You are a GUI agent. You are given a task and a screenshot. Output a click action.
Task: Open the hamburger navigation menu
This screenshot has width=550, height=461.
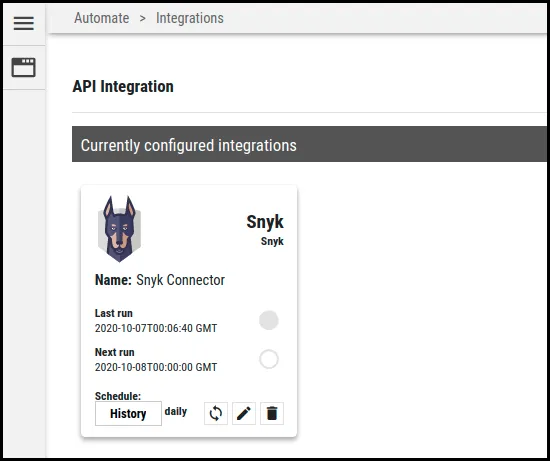pos(24,24)
